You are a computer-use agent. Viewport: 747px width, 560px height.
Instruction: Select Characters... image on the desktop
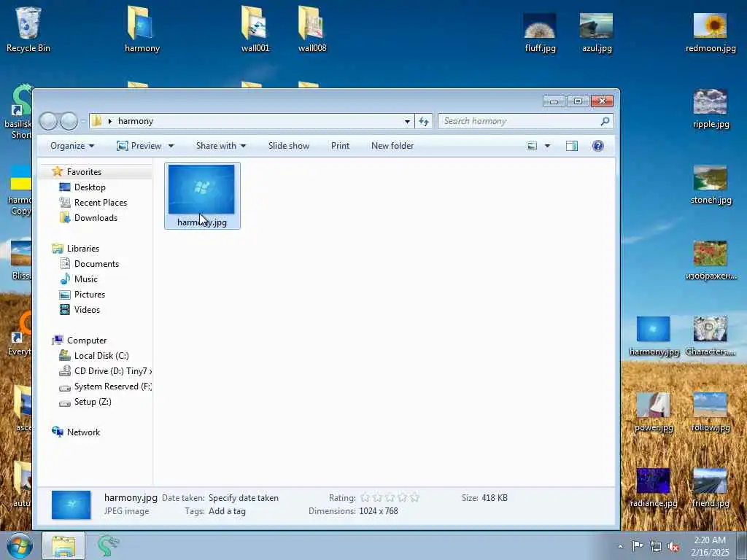pyautogui.click(x=711, y=336)
